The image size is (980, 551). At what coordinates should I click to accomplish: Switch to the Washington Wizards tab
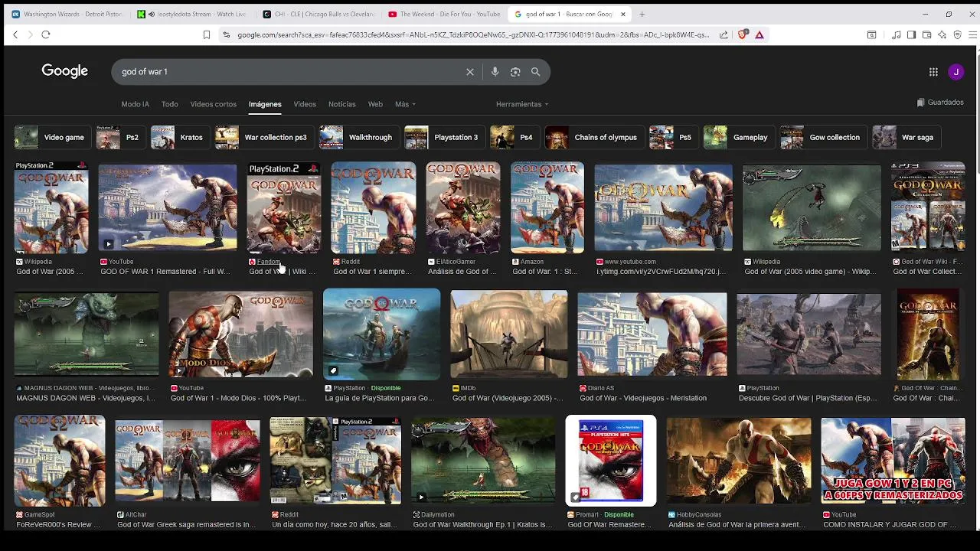(67, 14)
